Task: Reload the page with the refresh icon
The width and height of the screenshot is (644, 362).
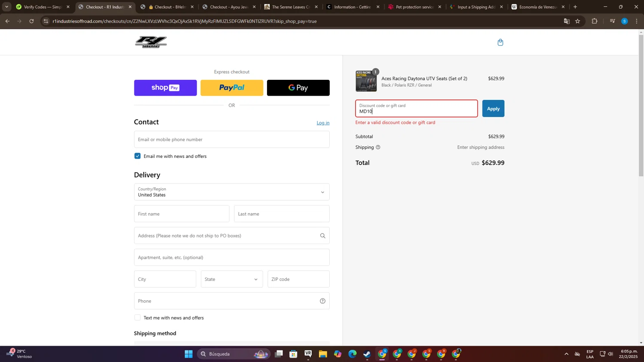Action: point(31,21)
